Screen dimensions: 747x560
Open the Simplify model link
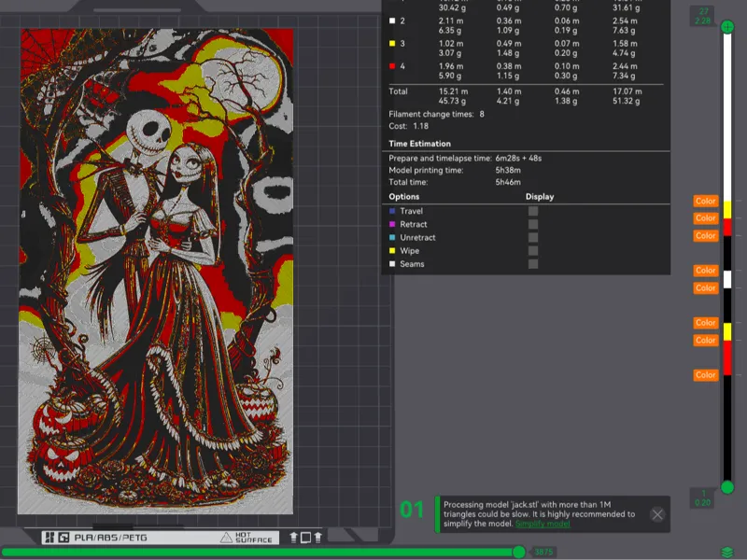(x=543, y=524)
